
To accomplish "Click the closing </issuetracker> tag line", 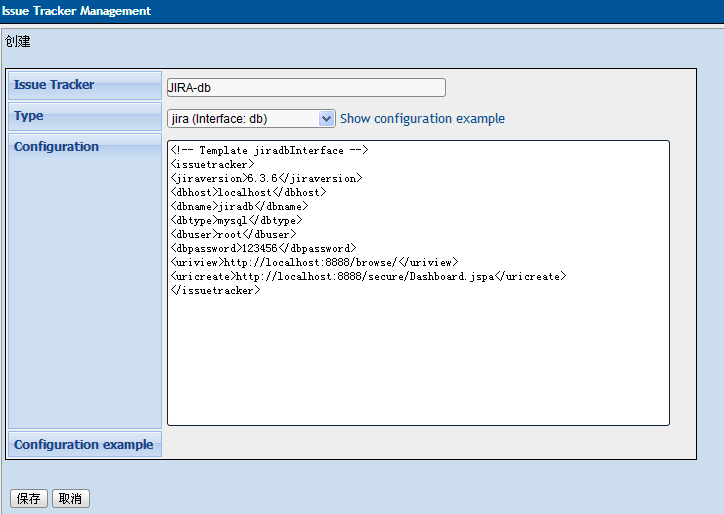I will [x=215, y=290].
